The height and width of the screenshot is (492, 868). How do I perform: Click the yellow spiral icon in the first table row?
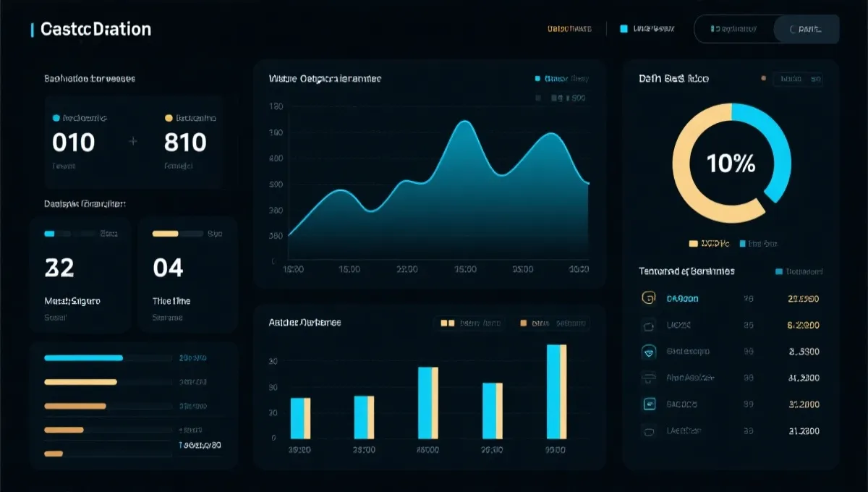[x=648, y=298]
